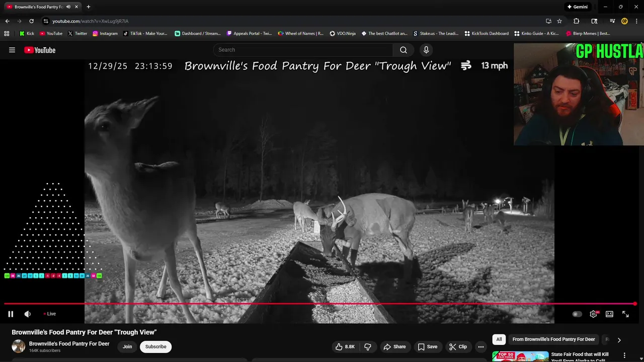Open the YouTube hamburger guide menu
The width and height of the screenshot is (644, 362).
pos(12,50)
